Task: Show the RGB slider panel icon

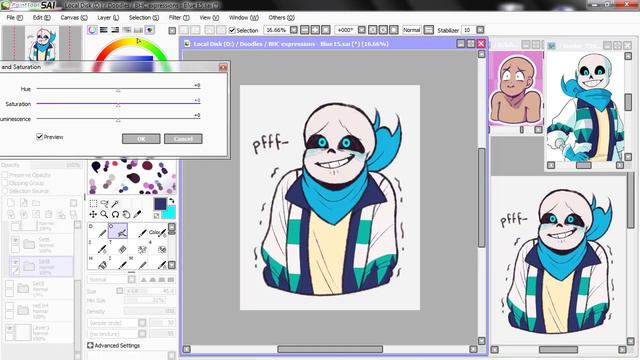Action: coord(104,30)
